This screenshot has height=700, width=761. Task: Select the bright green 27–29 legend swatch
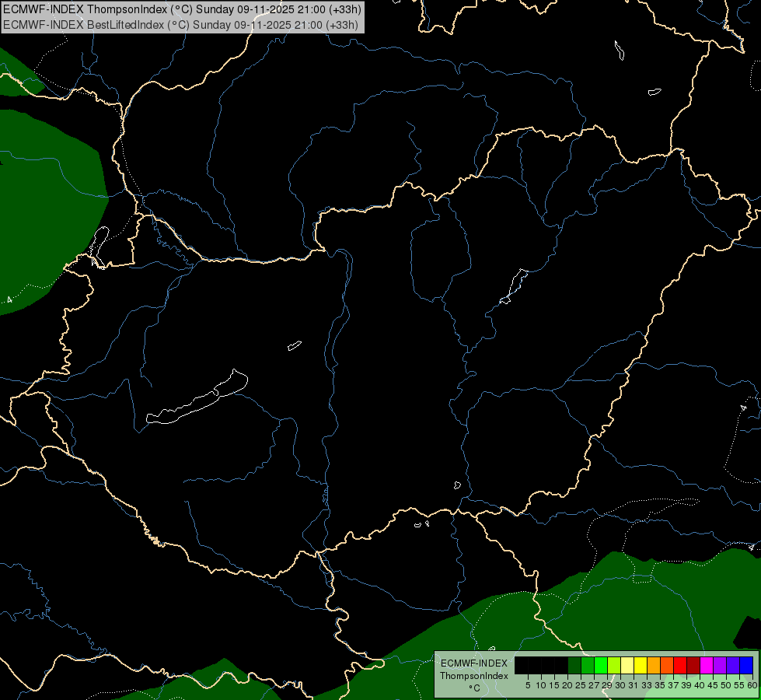pos(601,665)
